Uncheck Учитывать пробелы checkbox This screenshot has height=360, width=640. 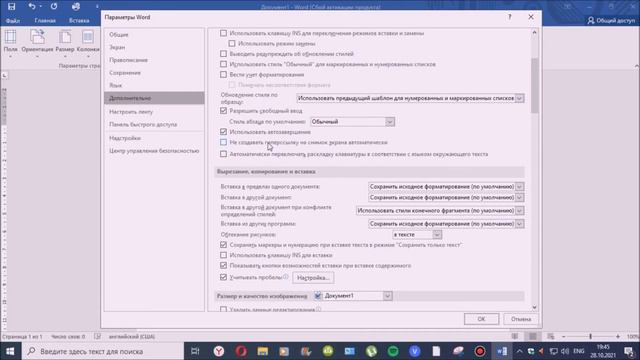click(223, 277)
